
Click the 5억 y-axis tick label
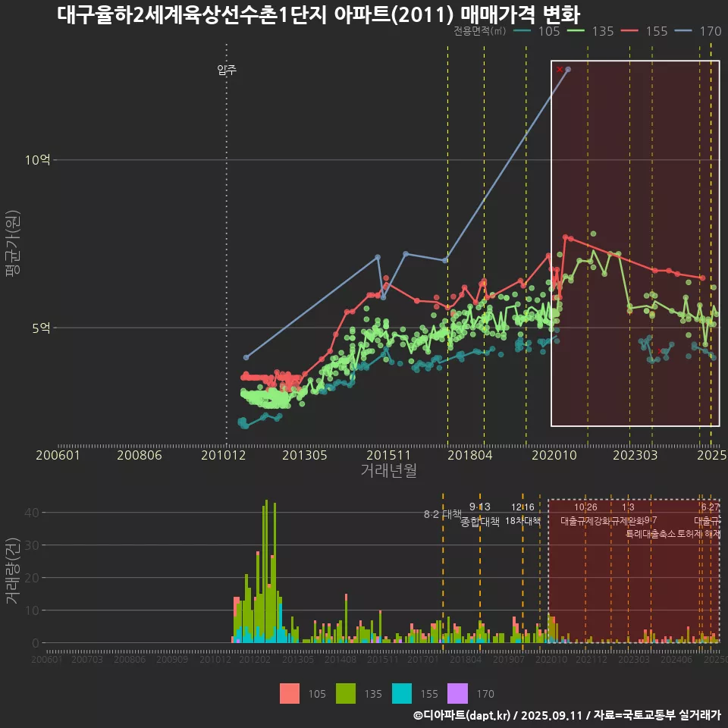[41, 328]
